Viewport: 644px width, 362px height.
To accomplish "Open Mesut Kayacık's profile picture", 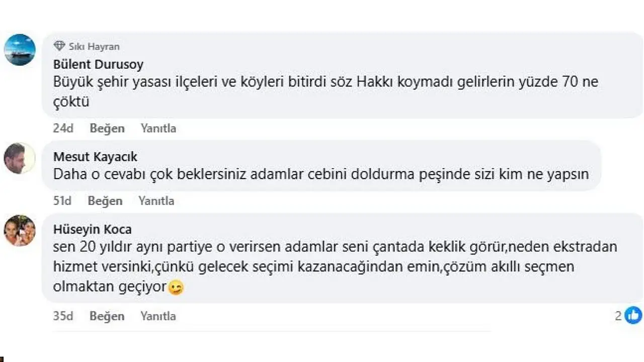I will [20, 158].
